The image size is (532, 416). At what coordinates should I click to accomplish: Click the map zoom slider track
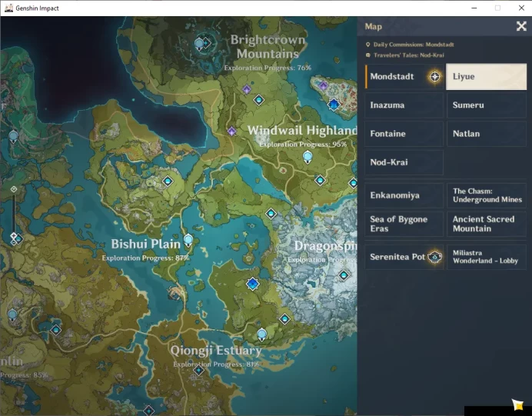[14, 212]
